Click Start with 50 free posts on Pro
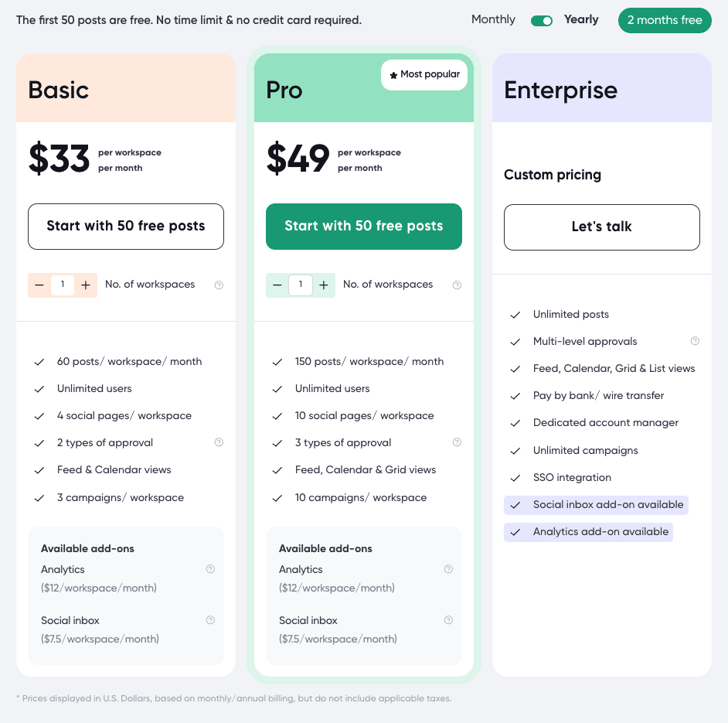The height and width of the screenshot is (723, 728). point(363,227)
